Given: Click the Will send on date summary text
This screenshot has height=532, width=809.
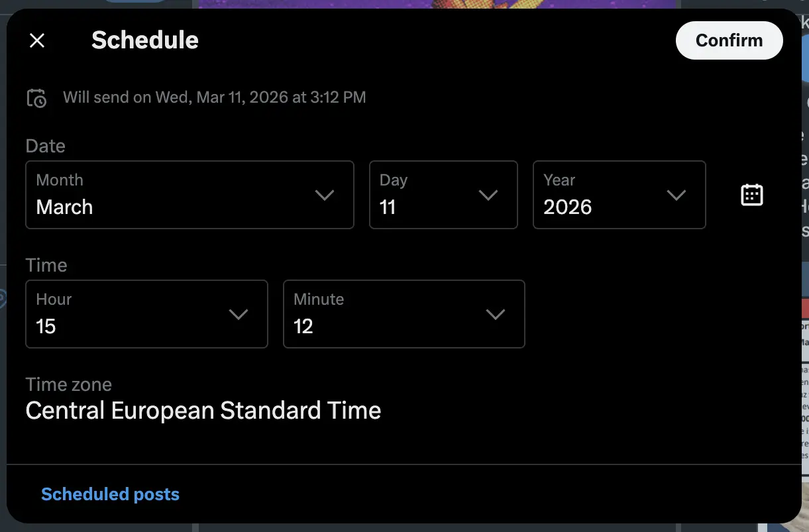Looking at the screenshot, I should [214, 97].
